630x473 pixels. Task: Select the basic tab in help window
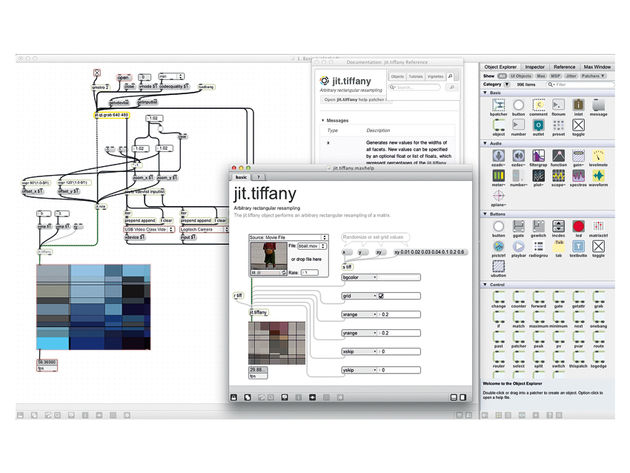[x=241, y=177]
